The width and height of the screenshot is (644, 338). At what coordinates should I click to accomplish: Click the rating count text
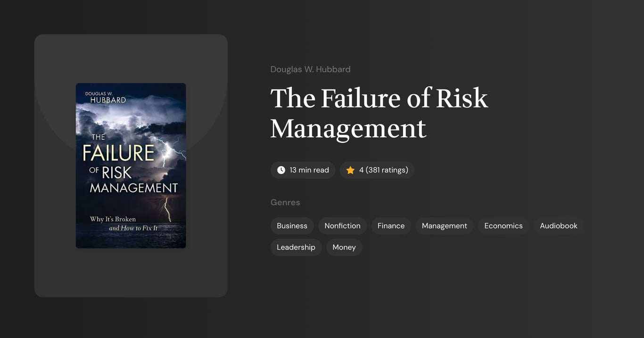click(x=384, y=170)
